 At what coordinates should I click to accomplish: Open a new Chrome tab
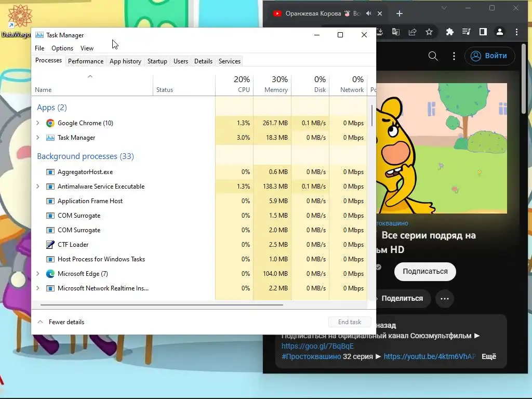(x=400, y=14)
